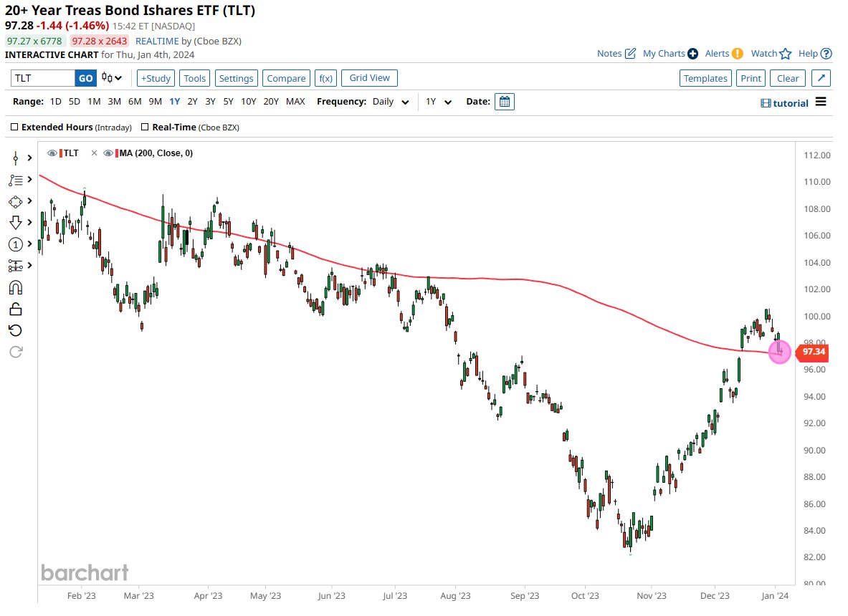The width and height of the screenshot is (848, 616).
Task: Click the 97.34 price marker label
Action: [812, 352]
